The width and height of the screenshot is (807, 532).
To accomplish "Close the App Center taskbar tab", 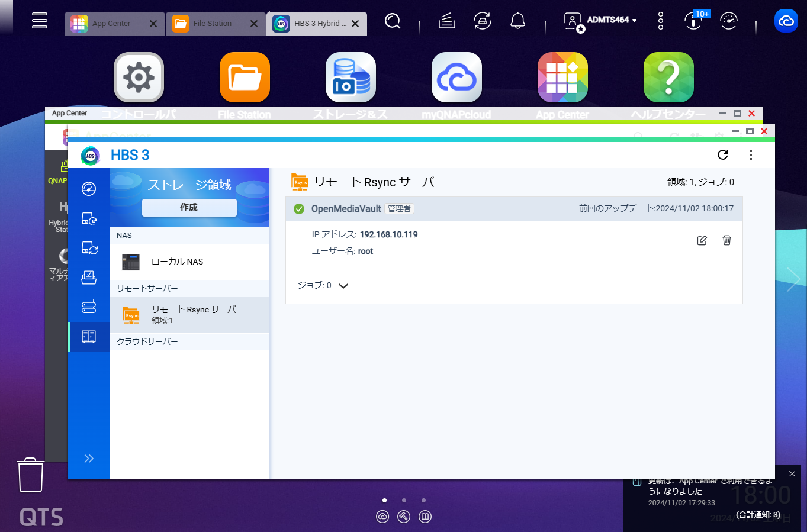I will point(153,24).
